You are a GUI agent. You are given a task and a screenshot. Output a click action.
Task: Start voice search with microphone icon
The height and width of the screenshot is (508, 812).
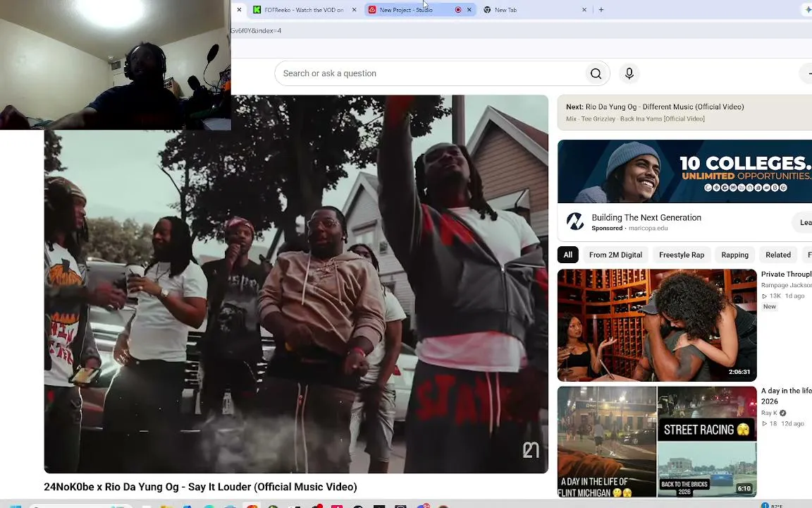click(629, 73)
